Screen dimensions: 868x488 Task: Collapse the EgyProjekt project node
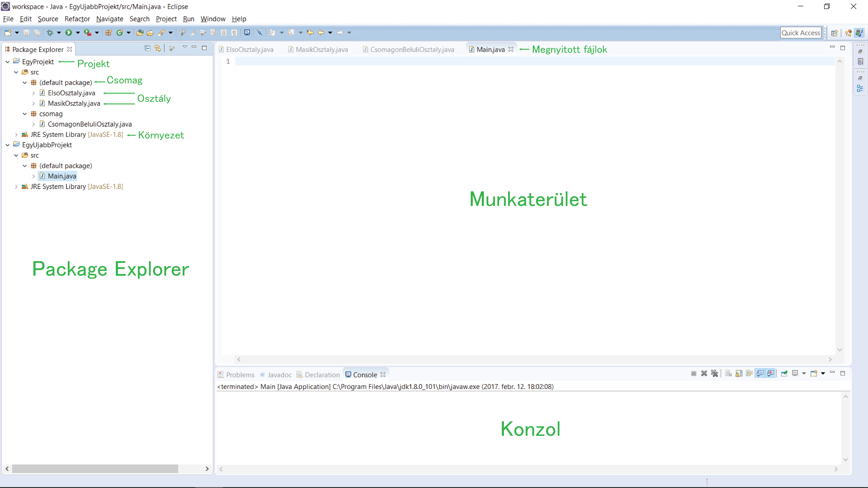tap(7, 62)
